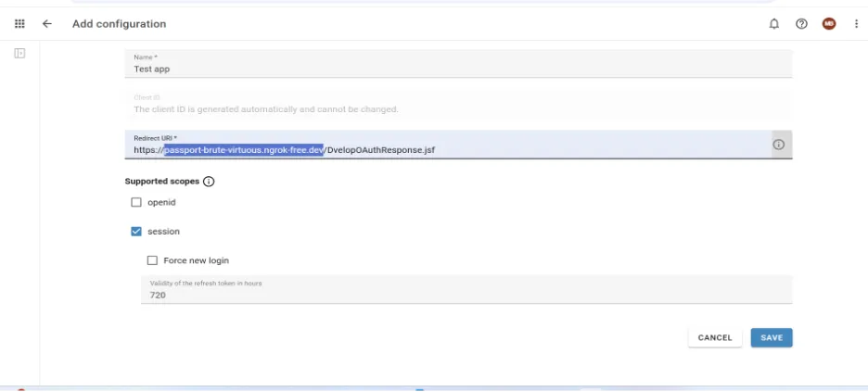This screenshot has height=392, width=868.
Task: Click the Add configuration title
Action: click(x=119, y=24)
